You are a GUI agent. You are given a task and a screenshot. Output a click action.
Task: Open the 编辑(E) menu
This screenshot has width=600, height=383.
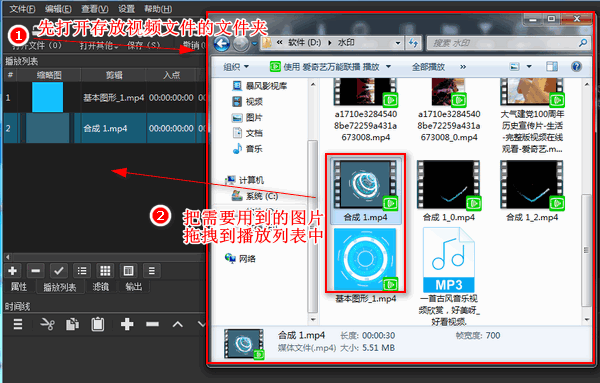tap(58, 8)
